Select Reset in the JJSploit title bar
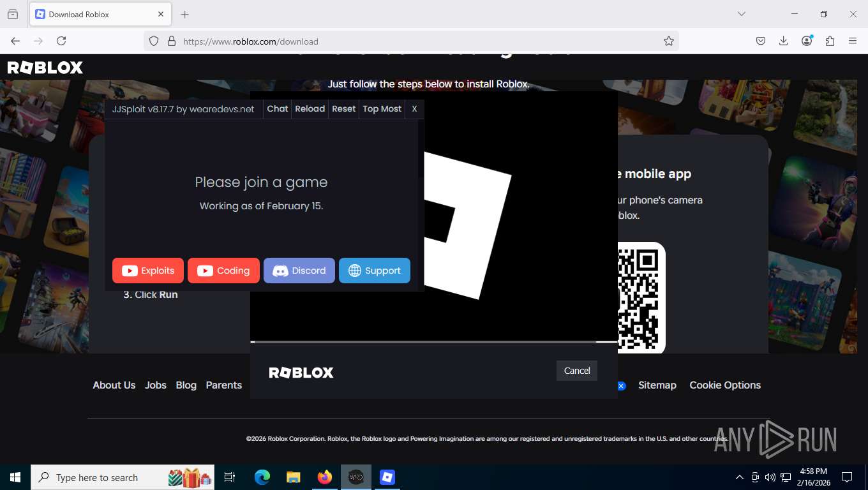The height and width of the screenshot is (490, 868). [343, 108]
